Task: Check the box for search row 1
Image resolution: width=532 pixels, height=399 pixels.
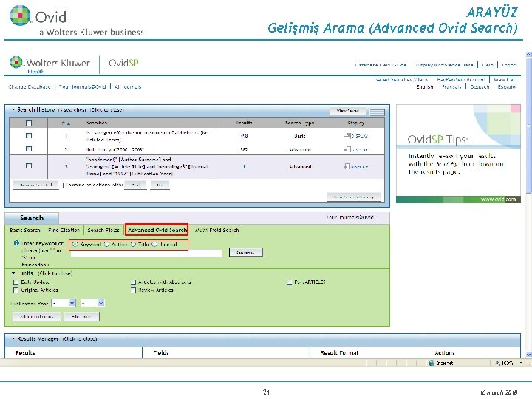Action: 29,136
